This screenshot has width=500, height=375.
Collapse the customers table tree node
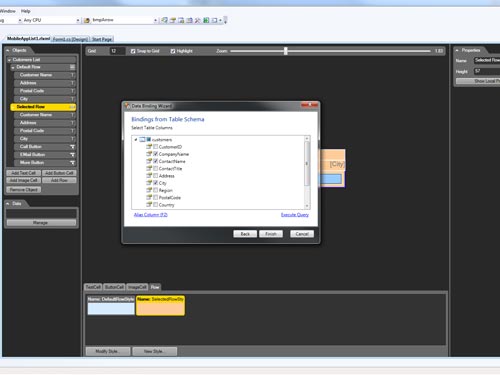(x=136, y=140)
